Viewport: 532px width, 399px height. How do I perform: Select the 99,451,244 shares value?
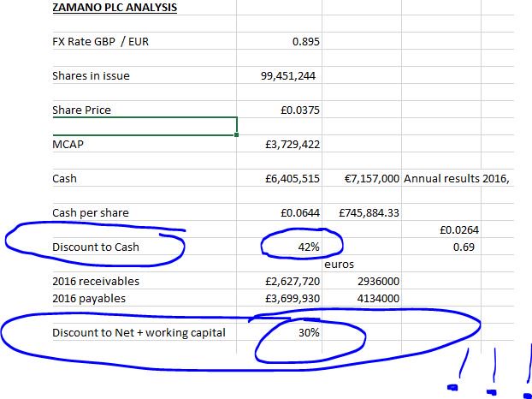pos(288,75)
